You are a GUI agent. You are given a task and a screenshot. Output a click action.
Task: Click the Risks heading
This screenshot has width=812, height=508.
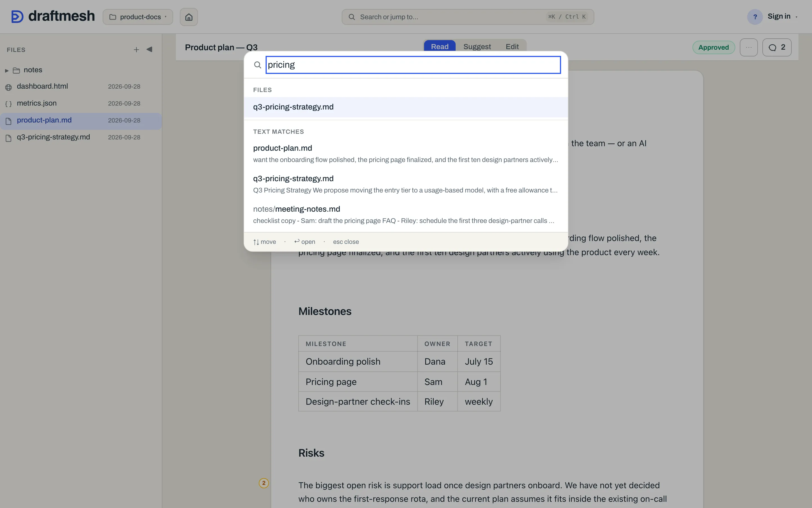coord(311,453)
